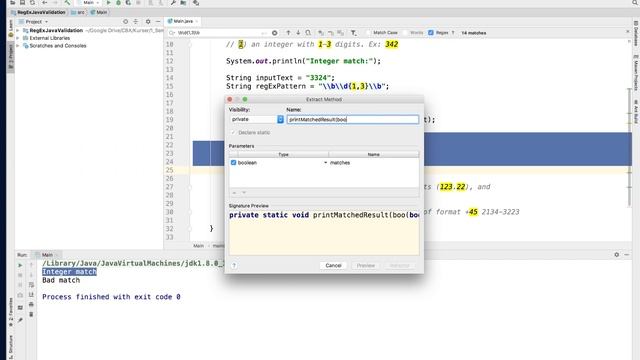Click the Main breadcrumb in navigation bar
The width and height of the screenshot is (640, 360).
[99, 12]
